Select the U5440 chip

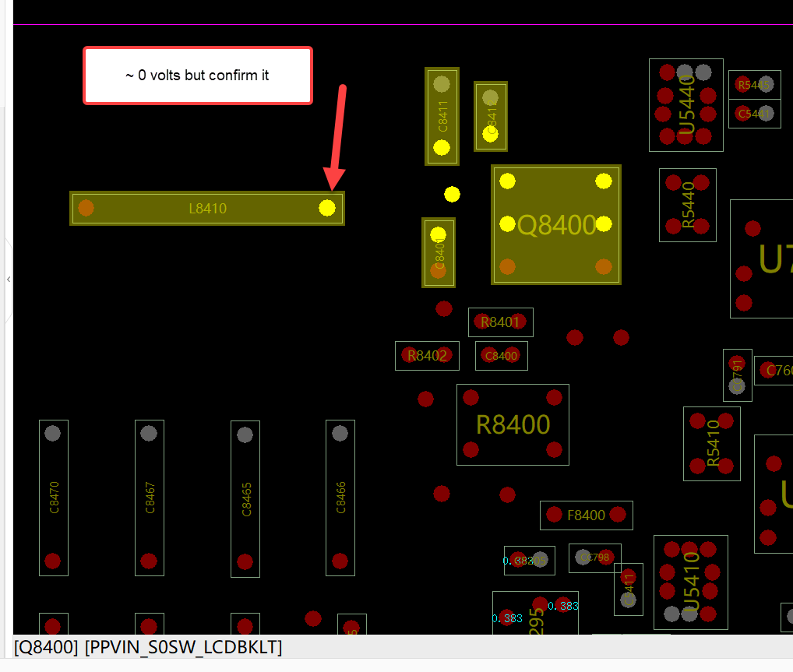point(686,104)
